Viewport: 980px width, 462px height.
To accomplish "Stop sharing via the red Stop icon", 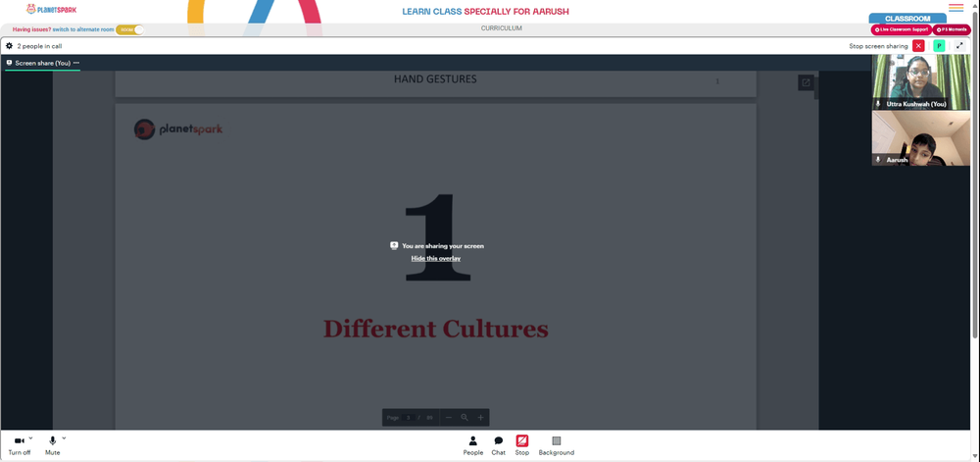I will click(x=522, y=440).
